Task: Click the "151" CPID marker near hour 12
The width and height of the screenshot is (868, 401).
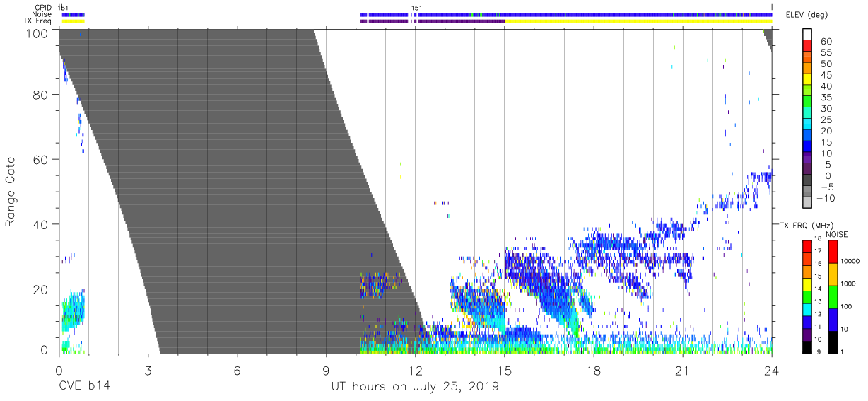Action: pyautogui.click(x=417, y=8)
